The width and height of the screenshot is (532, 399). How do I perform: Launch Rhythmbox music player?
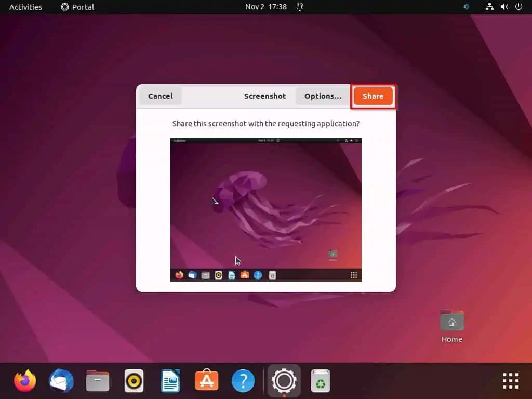(134, 380)
